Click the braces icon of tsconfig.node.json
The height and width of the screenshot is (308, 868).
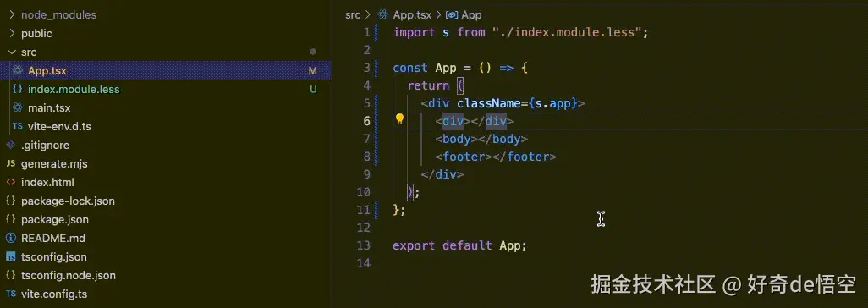coord(10,275)
